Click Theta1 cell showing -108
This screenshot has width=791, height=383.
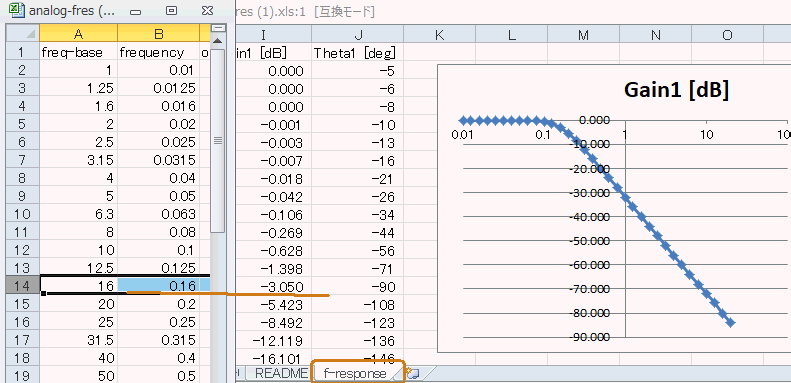pyautogui.click(x=357, y=305)
